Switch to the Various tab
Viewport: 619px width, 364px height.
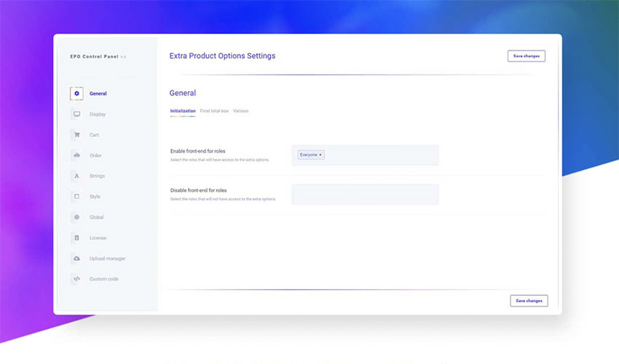pyautogui.click(x=241, y=111)
